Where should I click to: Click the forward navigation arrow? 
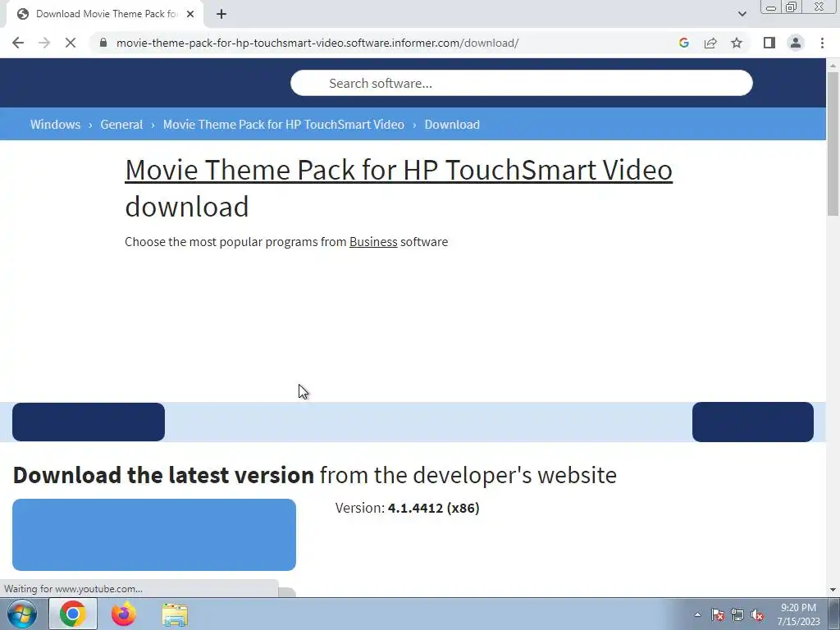coord(44,43)
